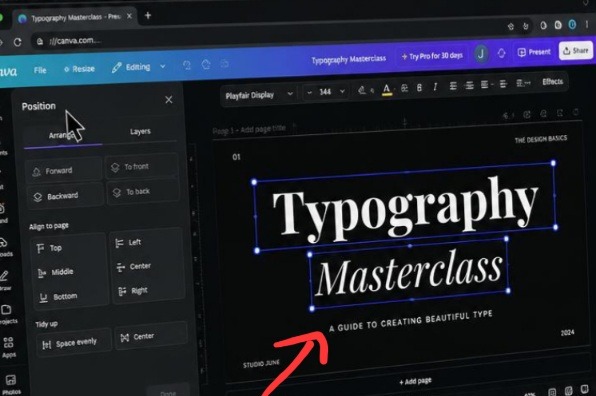
Task: Click the cloud save status icon
Action: coord(224,63)
